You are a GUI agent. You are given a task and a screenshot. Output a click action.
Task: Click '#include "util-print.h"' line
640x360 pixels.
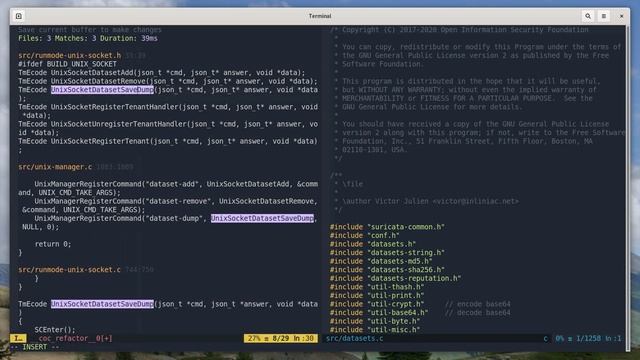tap(377, 296)
